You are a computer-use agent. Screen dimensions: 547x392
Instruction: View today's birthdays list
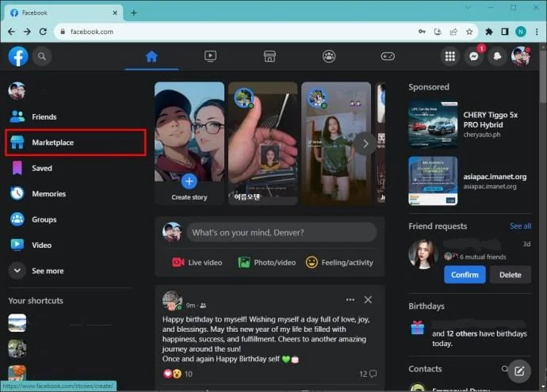point(469,333)
